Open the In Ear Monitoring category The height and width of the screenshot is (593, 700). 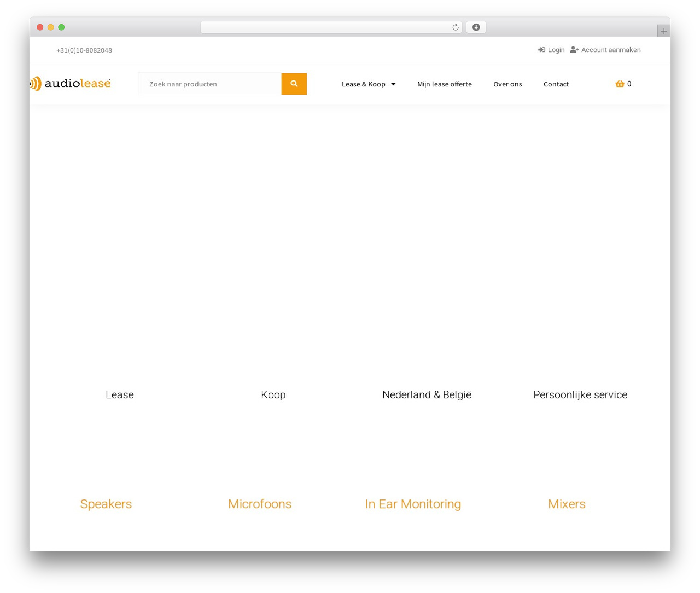[413, 504]
